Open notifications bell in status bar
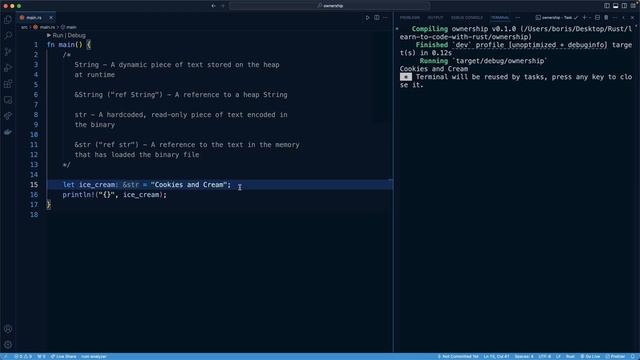 [x=633, y=356]
